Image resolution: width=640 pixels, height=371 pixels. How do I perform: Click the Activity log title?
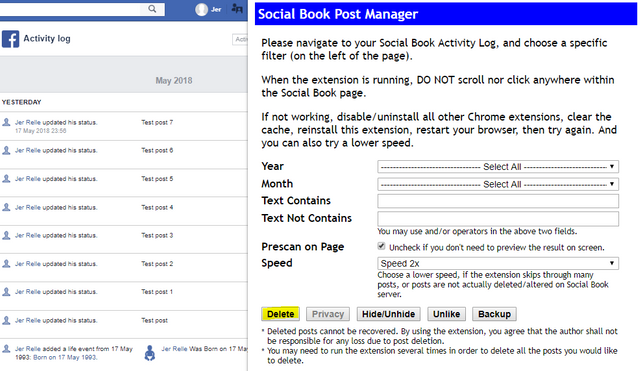[x=47, y=38]
